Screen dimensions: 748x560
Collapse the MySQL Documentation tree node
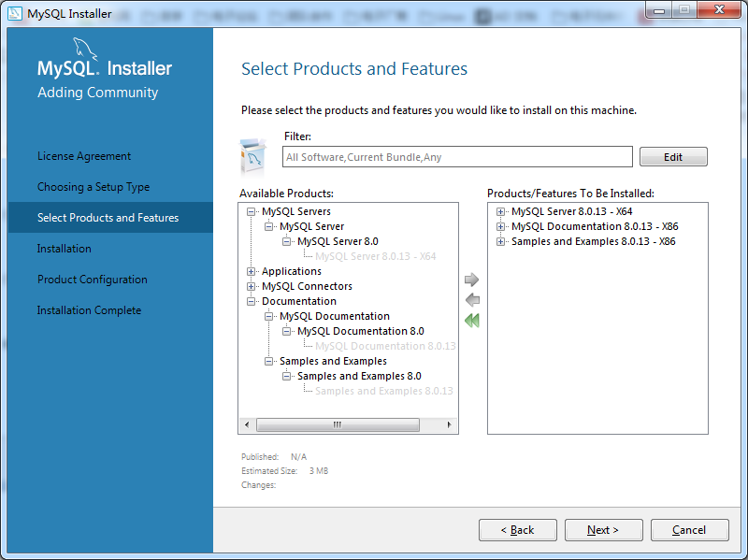pyautogui.click(x=268, y=316)
